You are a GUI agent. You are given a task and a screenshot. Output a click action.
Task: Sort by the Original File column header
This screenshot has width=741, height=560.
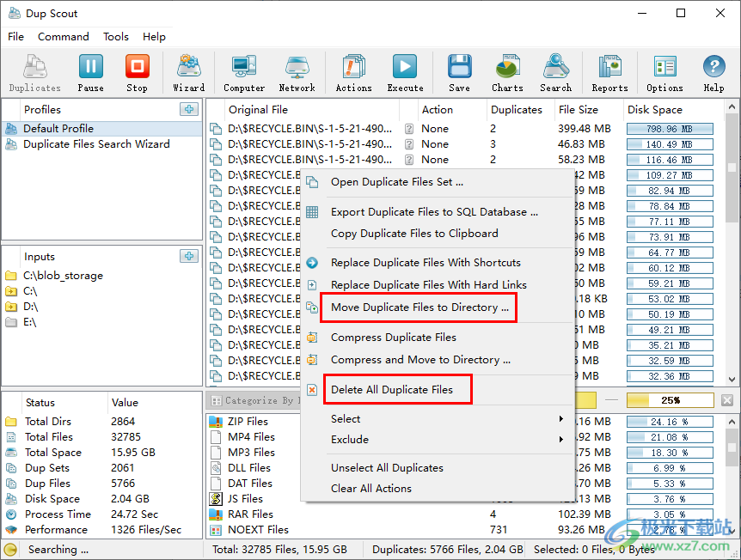pos(312,110)
